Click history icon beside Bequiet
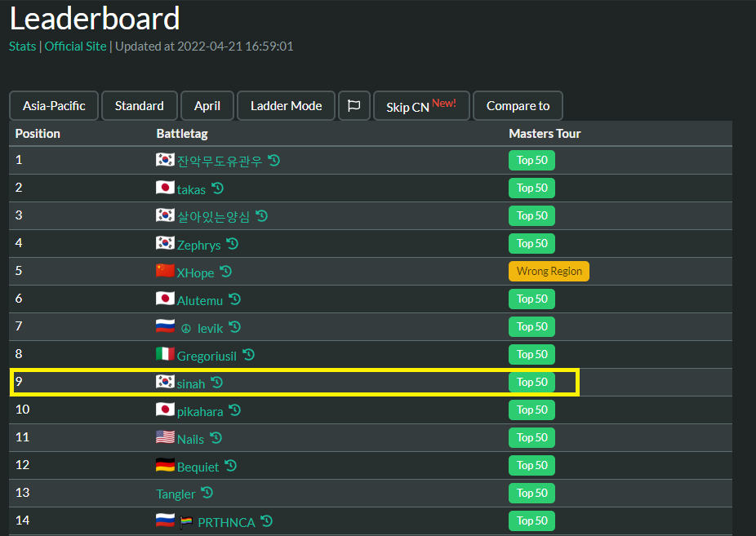This screenshot has width=756, height=536. [230, 466]
